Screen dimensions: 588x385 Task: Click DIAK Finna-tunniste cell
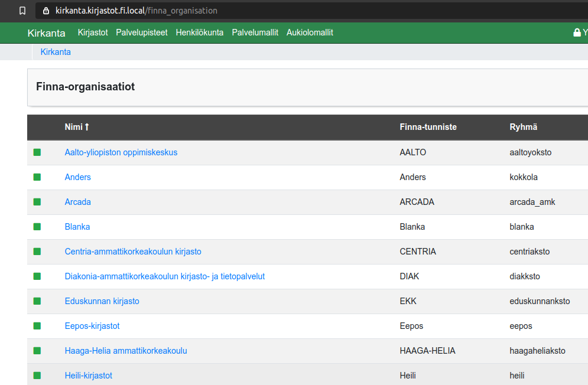tap(409, 276)
